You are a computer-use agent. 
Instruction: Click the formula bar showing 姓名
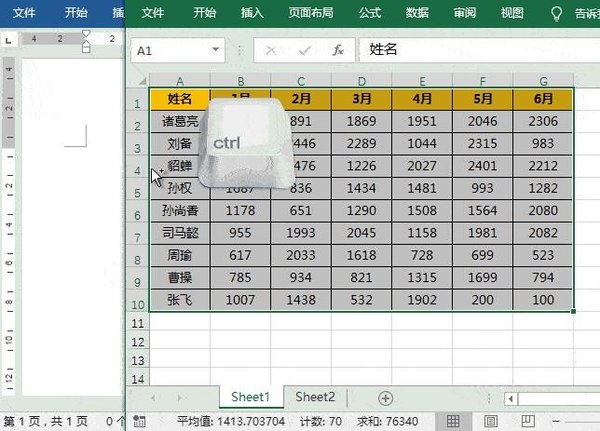[x=470, y=49]
